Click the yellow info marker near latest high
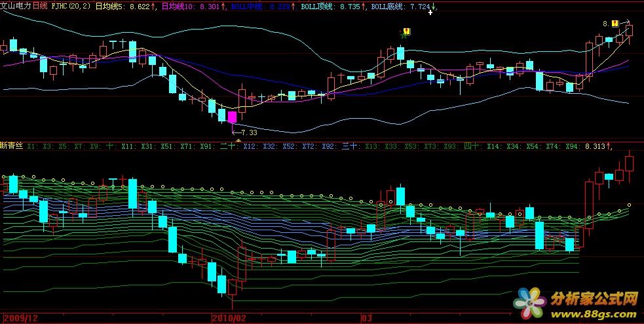The image size is (644, 324). pos(615,24)
